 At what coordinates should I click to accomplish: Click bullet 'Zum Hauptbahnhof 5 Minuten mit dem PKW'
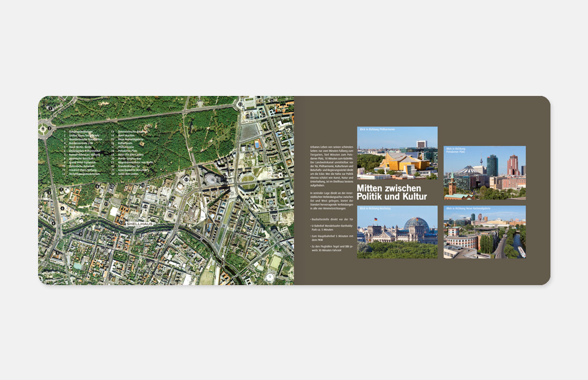point(332,238)
